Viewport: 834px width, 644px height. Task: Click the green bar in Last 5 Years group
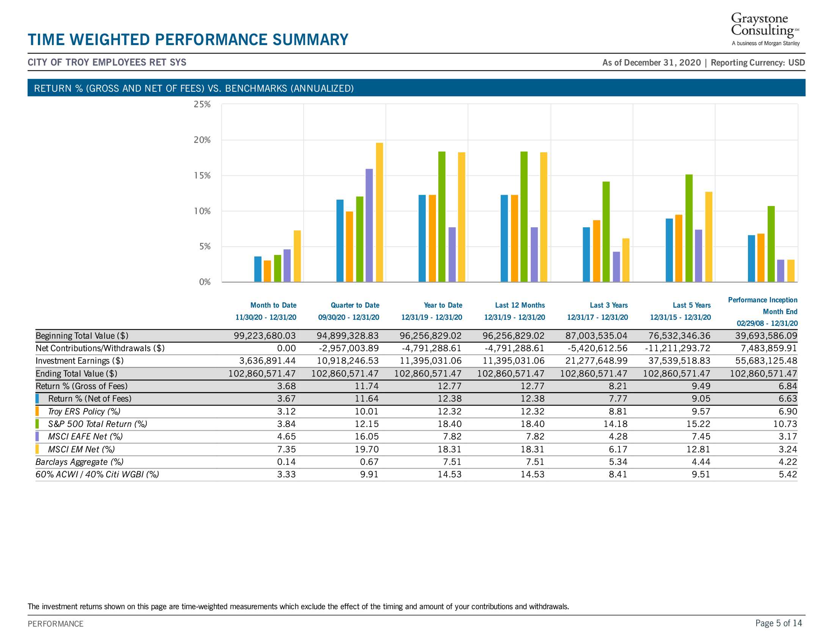click(x=689, y=228)
